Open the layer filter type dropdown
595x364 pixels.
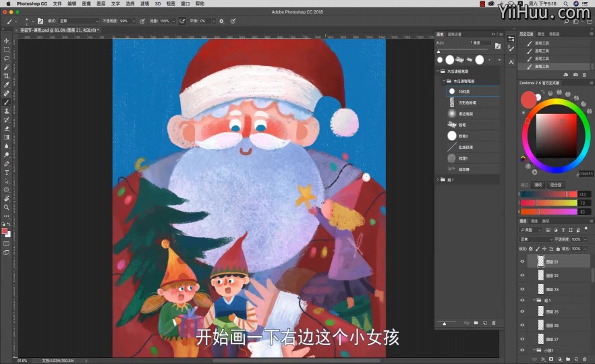(x=531, y=230)
